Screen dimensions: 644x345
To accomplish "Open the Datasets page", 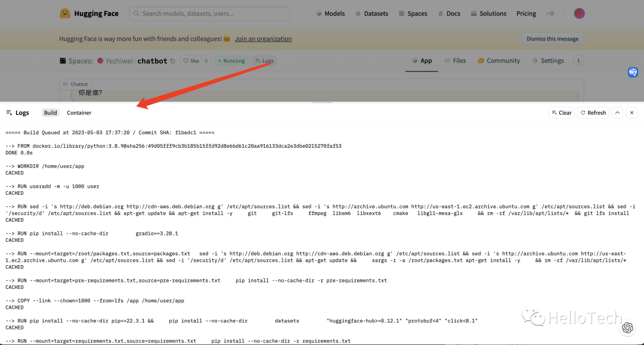I will pyautogui.click(x=371, y=14).
